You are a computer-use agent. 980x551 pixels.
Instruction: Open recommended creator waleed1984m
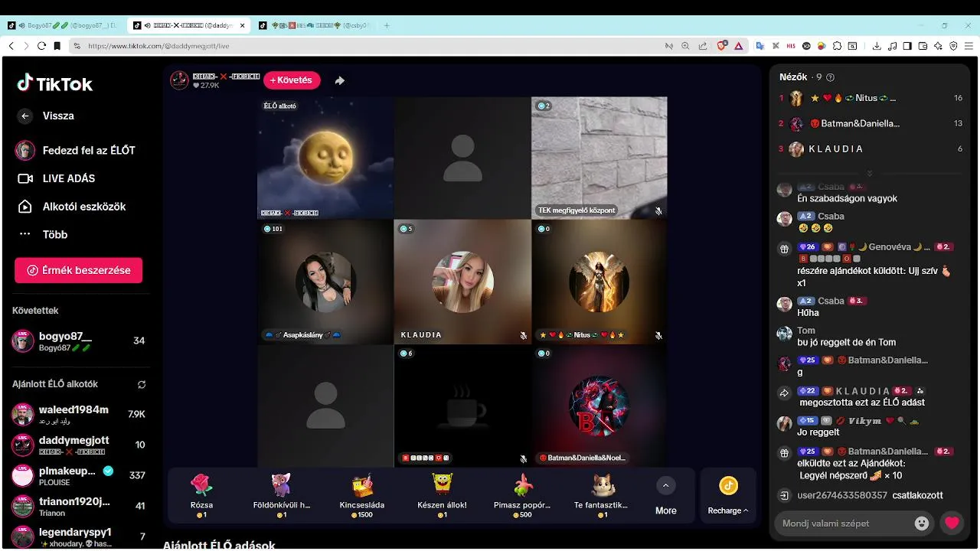[78, 414]
